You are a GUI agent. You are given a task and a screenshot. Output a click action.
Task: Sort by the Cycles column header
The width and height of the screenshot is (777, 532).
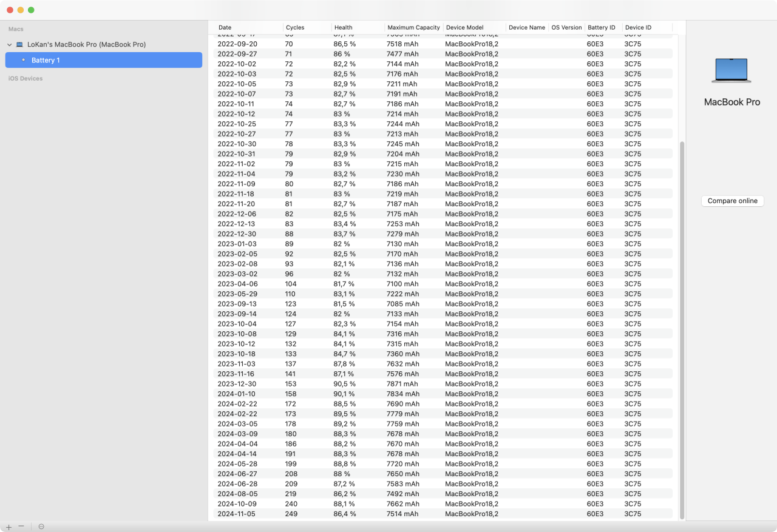click(x=308, y=27)
